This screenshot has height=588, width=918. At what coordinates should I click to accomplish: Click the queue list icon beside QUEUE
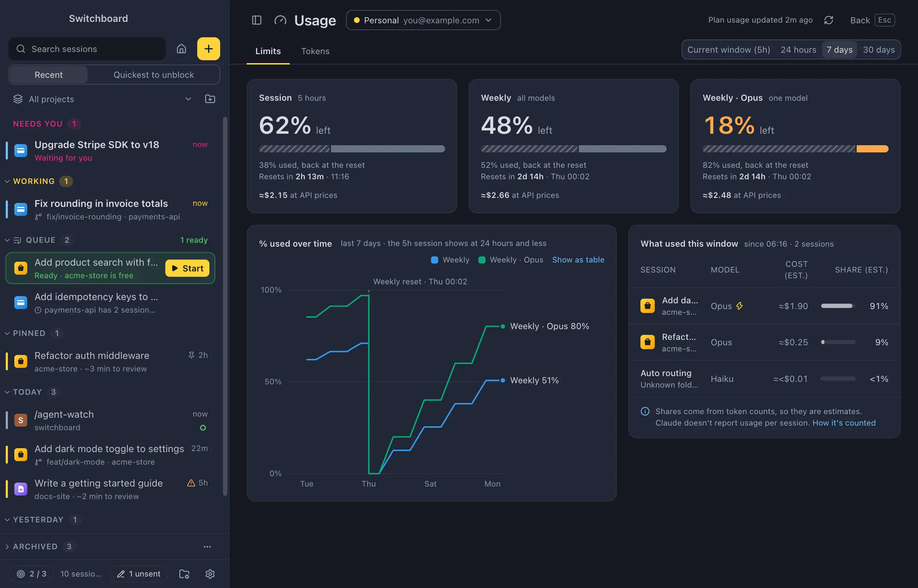click(17, 240)
